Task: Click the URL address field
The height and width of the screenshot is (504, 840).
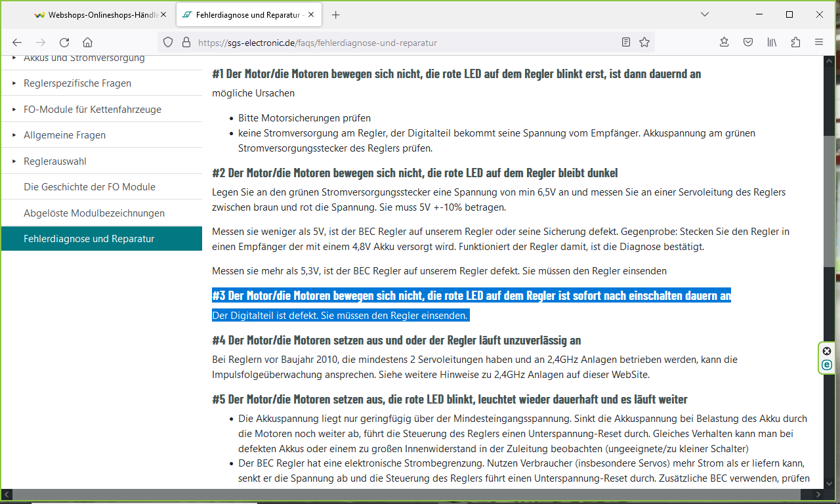Action: pos(394,43)
